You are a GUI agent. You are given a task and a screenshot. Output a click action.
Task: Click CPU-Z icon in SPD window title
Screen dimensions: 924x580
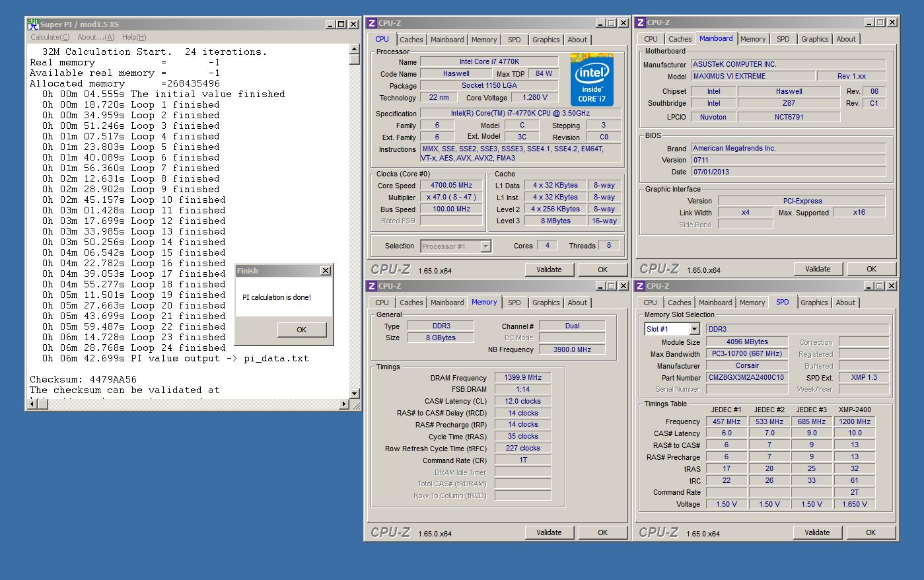pos(640,286)
